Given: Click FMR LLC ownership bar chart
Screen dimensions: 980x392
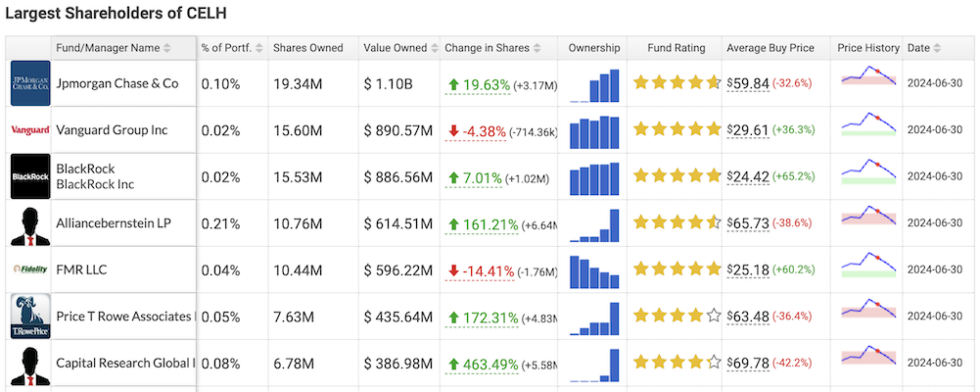Looking at the screenshot, I should [594, 272].
